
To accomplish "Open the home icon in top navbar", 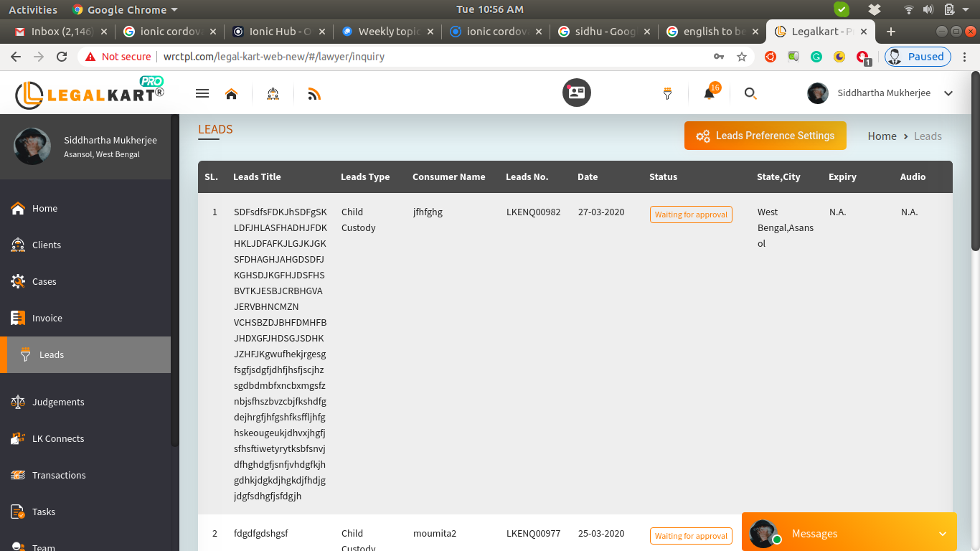I will point(231,93).
